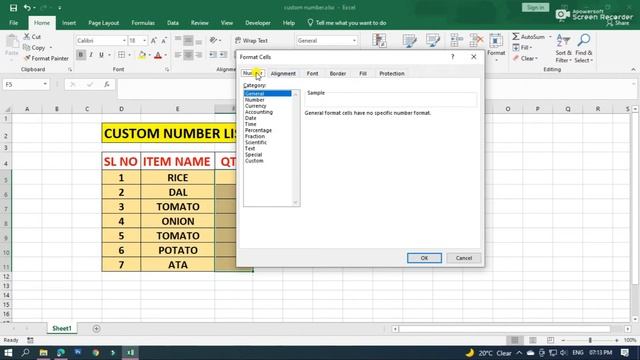Open the font size dropdown
Screen dimensions: 640x360
(x=144, y=41)
